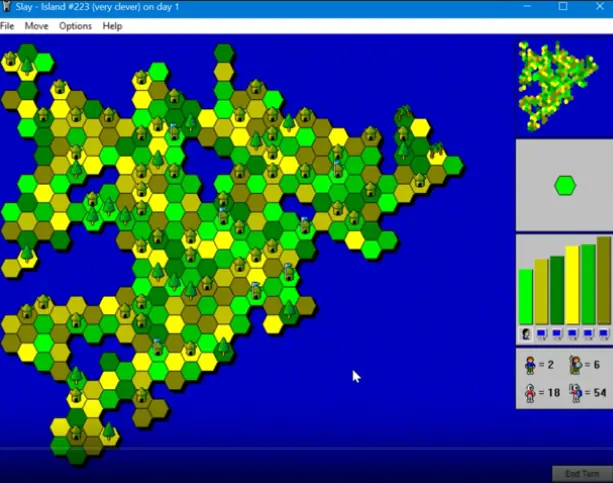The image size is (613, 483).
Task: Click the "= 6" cost label
Action: (x=592, y=365)
